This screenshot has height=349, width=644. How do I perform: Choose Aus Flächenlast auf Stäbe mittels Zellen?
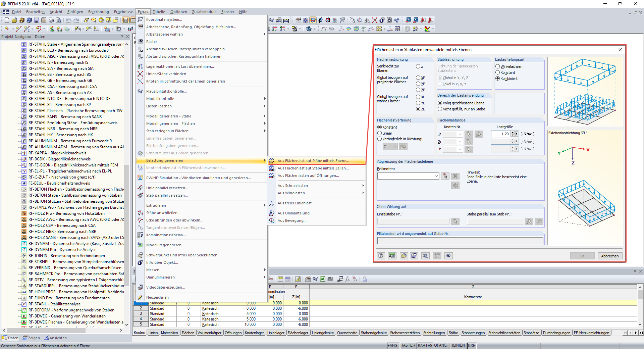click(317, 168)
